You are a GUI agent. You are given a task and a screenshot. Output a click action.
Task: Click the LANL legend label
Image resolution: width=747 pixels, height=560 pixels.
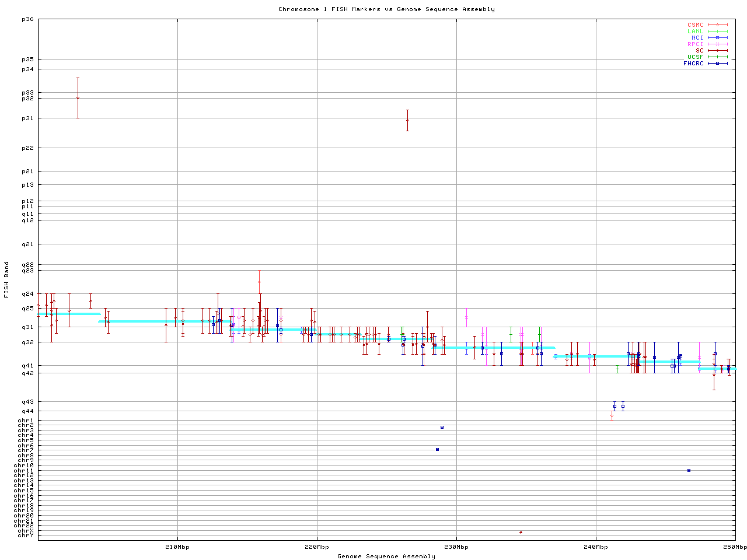695,32
